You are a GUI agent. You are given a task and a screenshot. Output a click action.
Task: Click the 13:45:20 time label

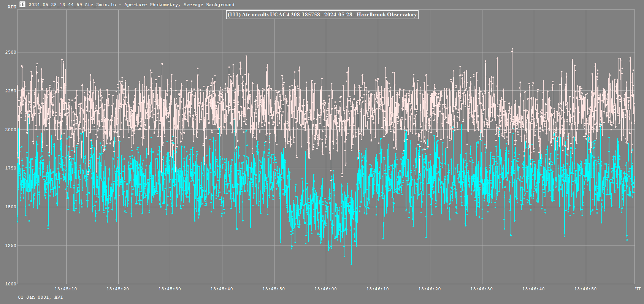click(x=117, y=289)
